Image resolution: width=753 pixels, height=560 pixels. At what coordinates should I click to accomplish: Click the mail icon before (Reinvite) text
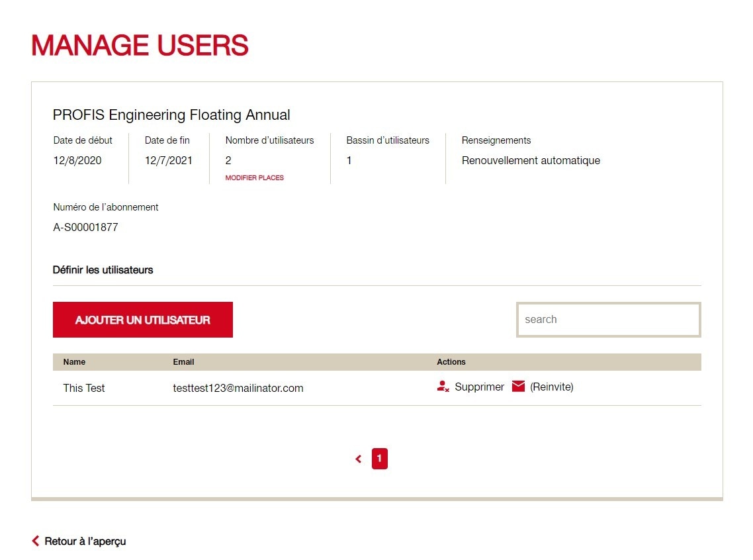point(518,386)
